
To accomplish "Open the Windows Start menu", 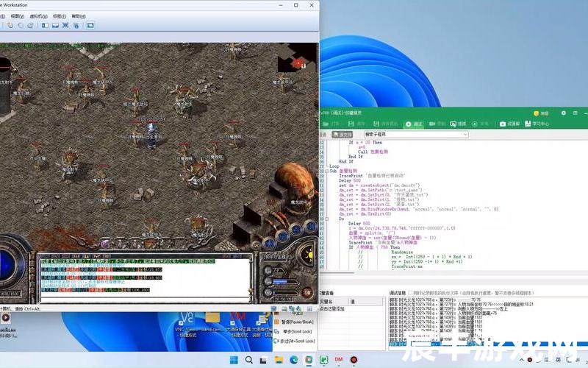I will click(234, 360).
